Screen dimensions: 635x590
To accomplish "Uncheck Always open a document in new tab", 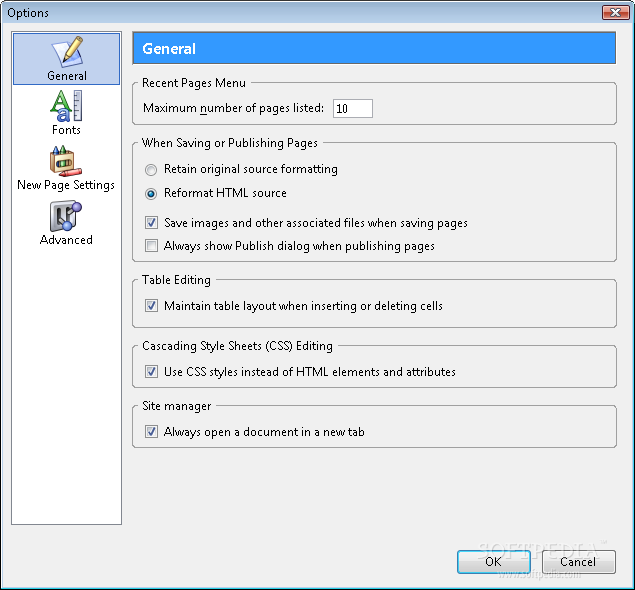I will pyautogui.click(x=151, y=432).
